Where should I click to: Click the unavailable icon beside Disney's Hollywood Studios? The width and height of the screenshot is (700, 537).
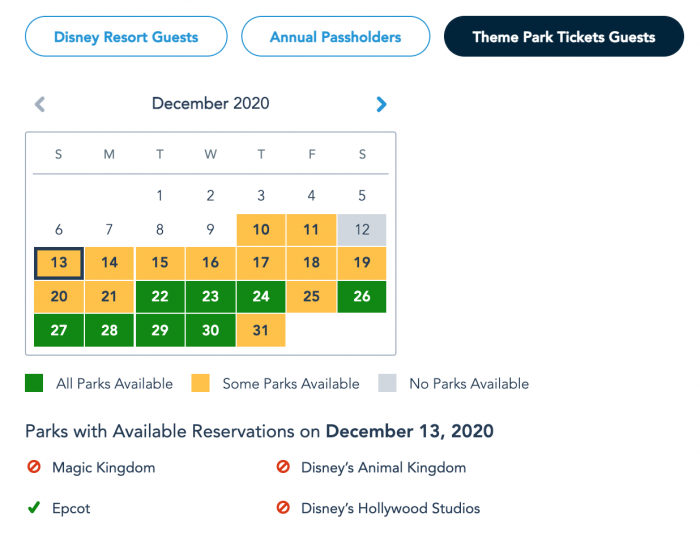(x=282, y=508)
